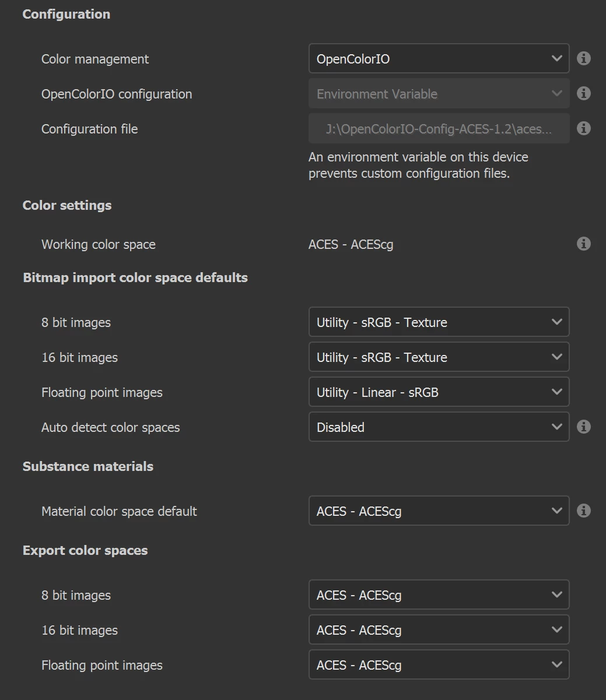The image size is (606, 700).
Task: Click the Export color spaces section heading
Action: pyautogui.click(x=85, y=550)
